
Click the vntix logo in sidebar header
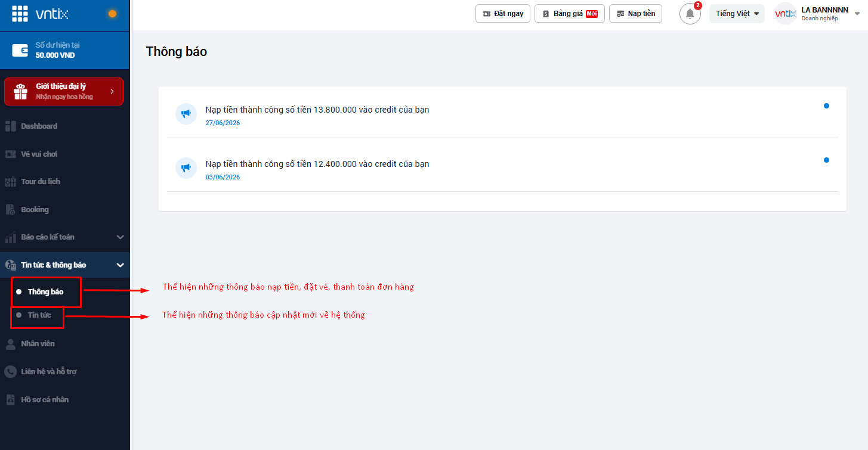point(52,14)
